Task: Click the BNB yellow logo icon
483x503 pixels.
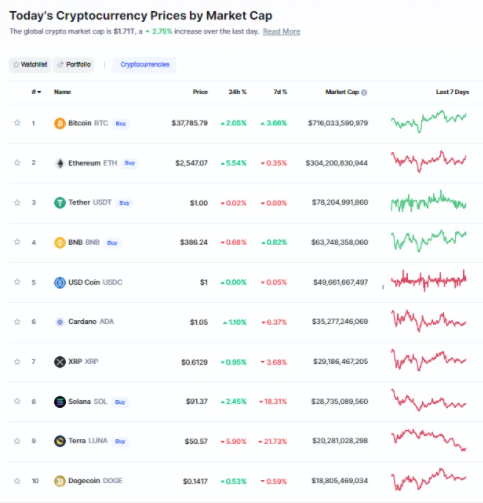Action: (60, 242)
